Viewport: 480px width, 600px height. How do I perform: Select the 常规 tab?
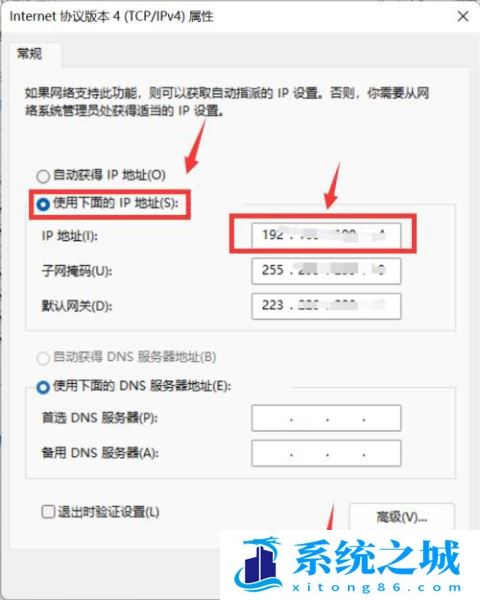(30, 54)
